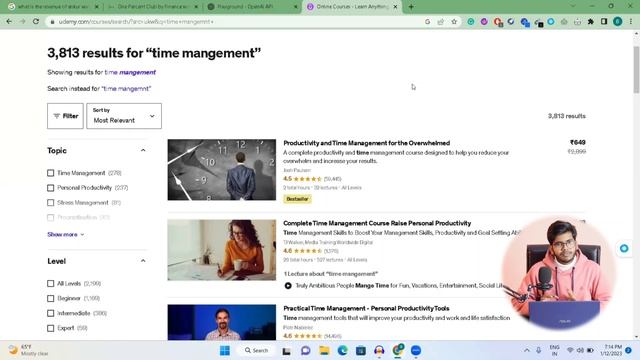Click the floating blue circle widget at the right edge
640x360 pixels.
point(624,248)
